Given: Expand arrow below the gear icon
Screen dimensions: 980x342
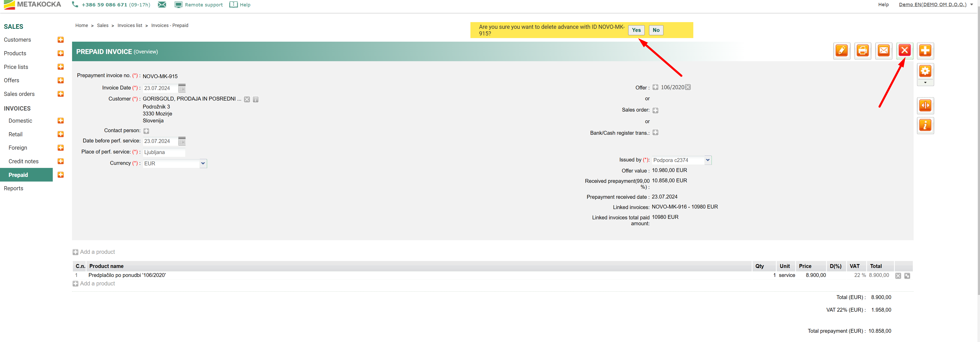Looking at the screenshot, I should point(925,83).
